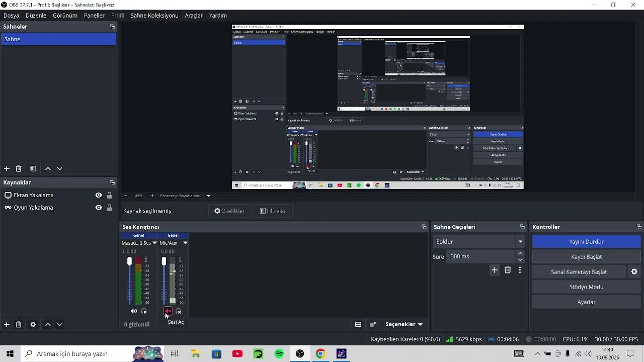The width and height of the screenshot is (644, 362).
Task: Open Mic/Aux channel options dropdown
Action: pyautogui.click(x=185, y=243)
